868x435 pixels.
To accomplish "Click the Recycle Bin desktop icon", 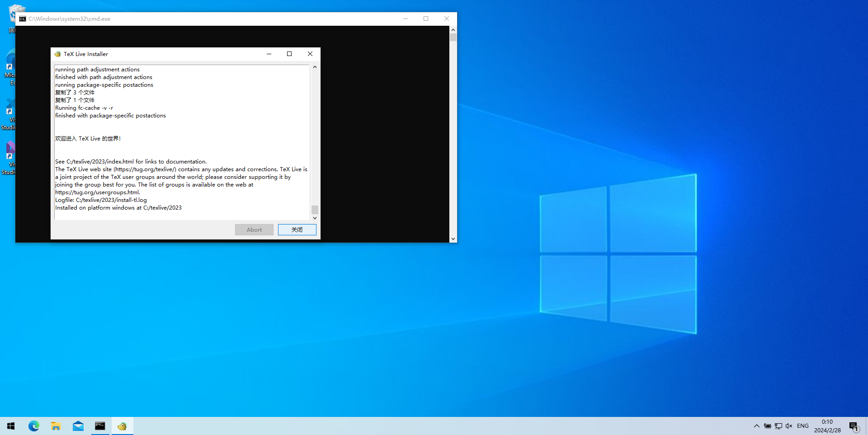I will [x=12, y=18].
